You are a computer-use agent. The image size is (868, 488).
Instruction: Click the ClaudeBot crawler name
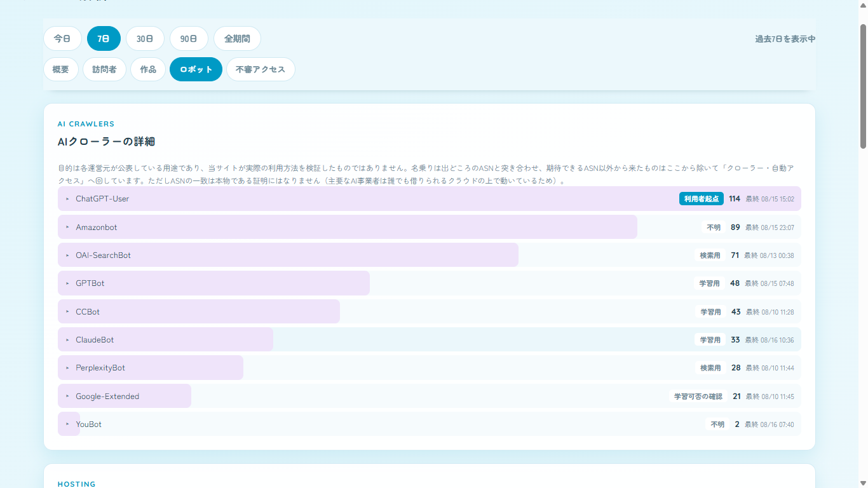click(95, 340)
